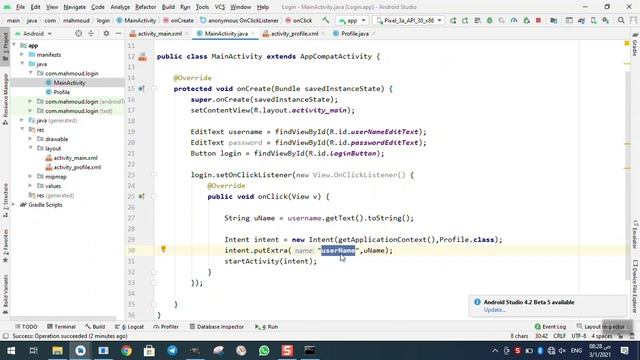Open the Profile app gauge icon

[x=514, y=20]
